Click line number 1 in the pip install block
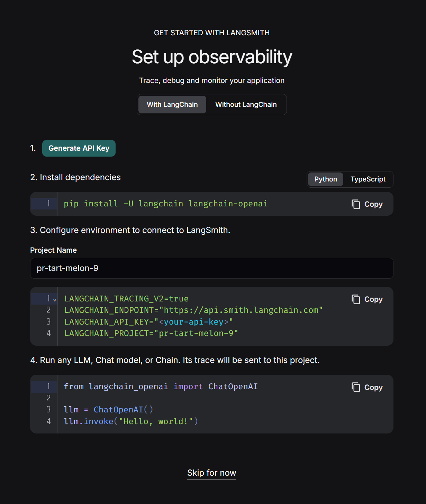This screenshot has width=426, height=504. [48, 204]
